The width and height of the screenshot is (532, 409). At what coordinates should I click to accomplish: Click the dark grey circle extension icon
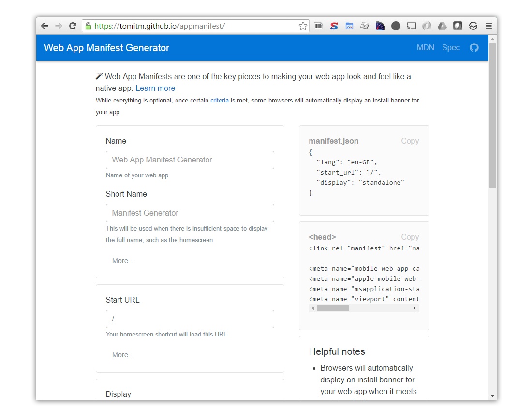[396, 26]
